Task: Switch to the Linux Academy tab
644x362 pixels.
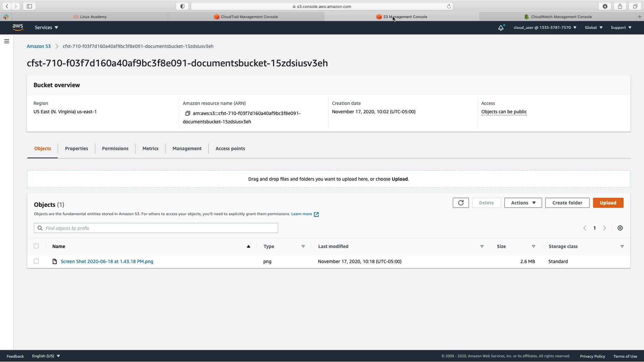Action: click(x=90, y=17)
